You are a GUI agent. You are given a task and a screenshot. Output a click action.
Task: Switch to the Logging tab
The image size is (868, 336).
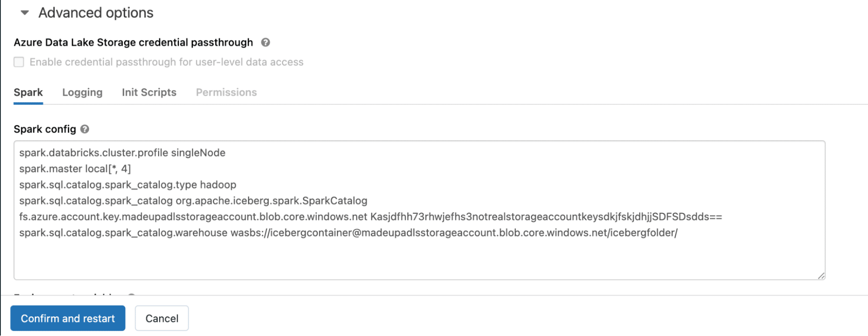82,92
